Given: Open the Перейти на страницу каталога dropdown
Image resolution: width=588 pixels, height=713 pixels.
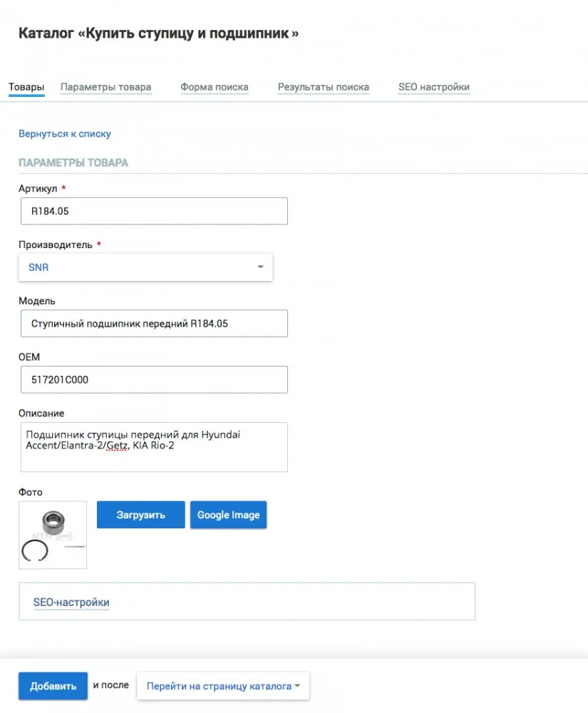Looking at the screenshot, I should coord(222,686).
